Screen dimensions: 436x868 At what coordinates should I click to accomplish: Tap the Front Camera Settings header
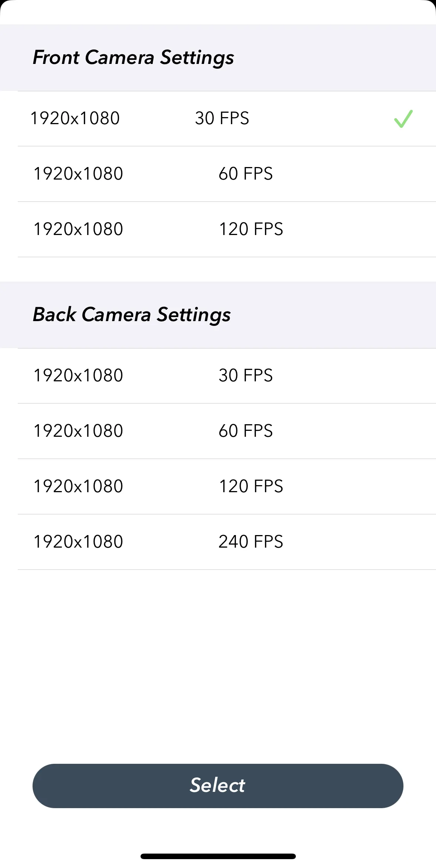pos(133,58)
